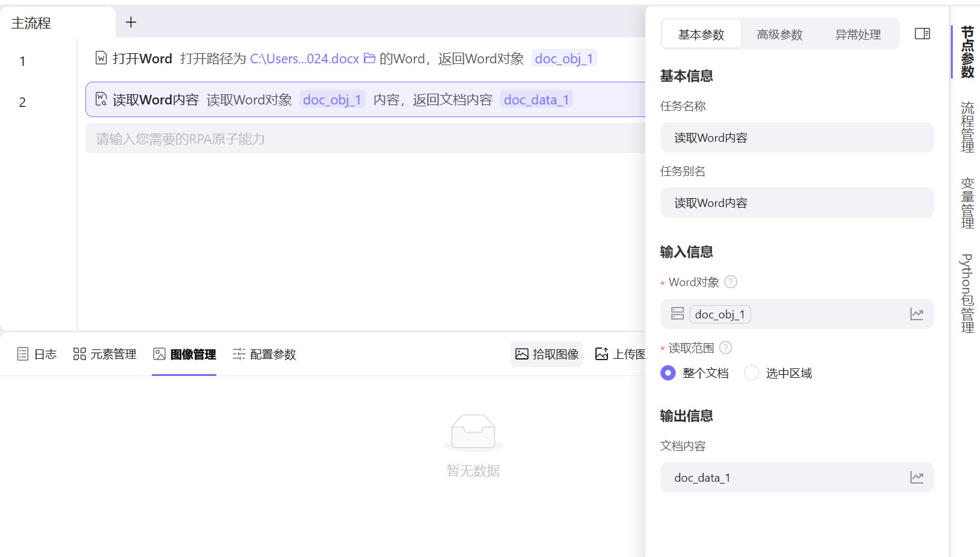
Task: Collapse the parameters panel with the panel icon
Action: (922, 33)
